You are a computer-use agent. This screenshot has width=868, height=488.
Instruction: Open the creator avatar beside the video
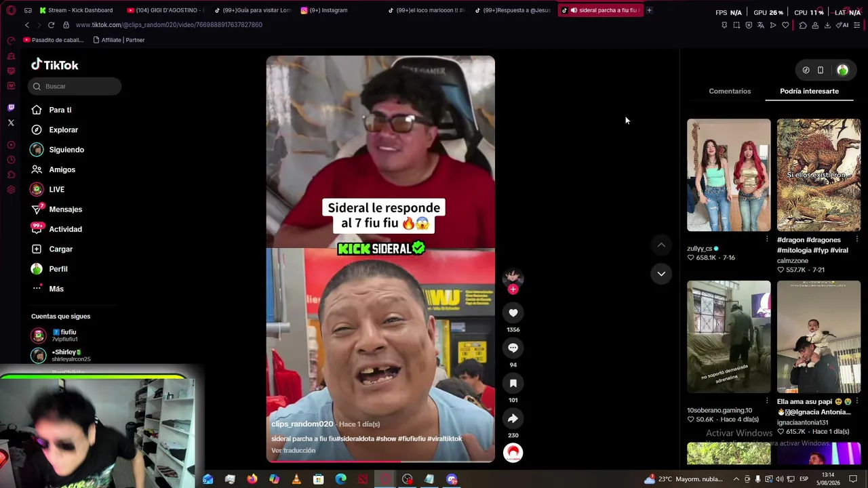click(x=513, y=277)
